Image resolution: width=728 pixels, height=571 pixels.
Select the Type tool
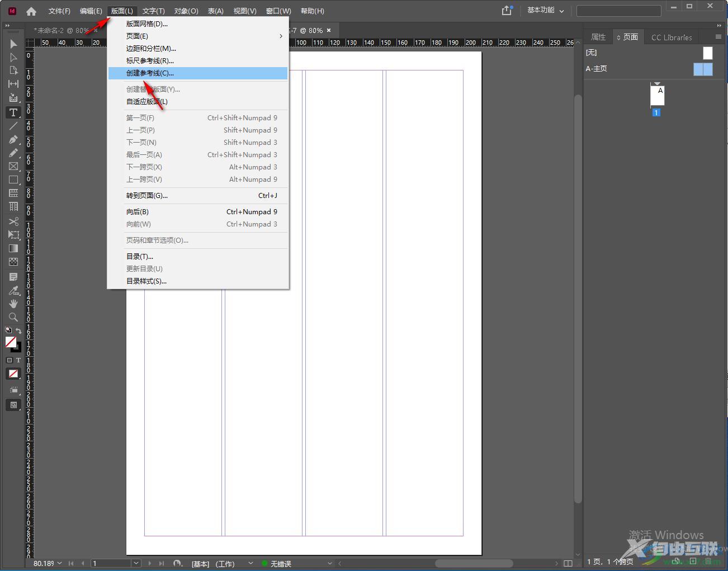pos(13,112)
